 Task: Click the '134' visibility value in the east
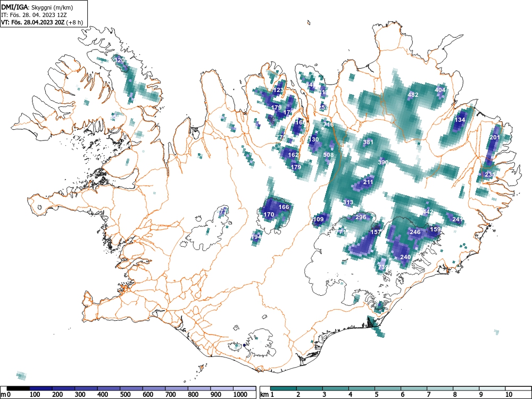[x=460, y=120]
